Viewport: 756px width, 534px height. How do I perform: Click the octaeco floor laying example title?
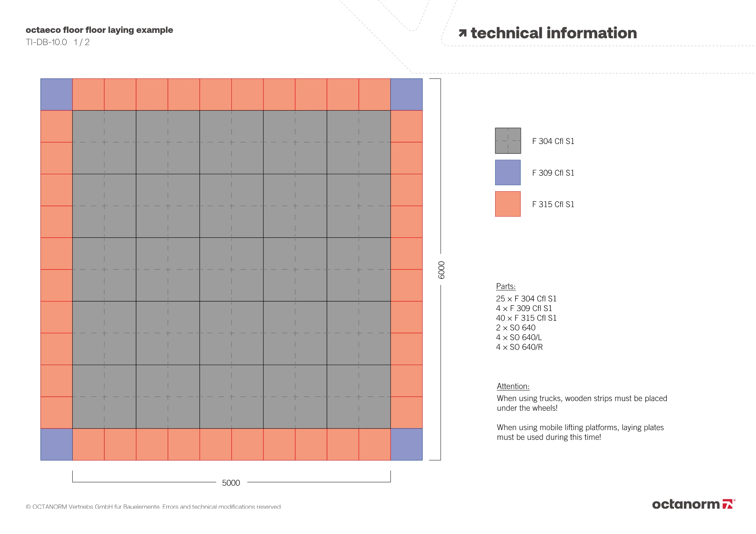point(99,30)
